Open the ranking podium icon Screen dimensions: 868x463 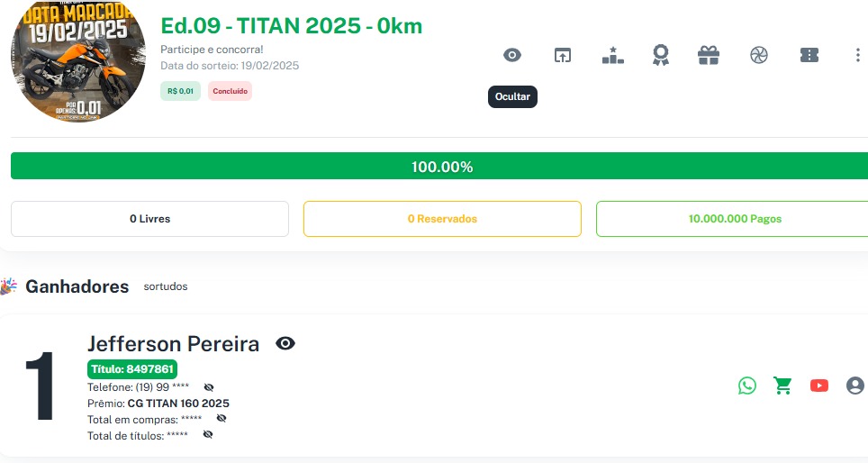[612, 56]
